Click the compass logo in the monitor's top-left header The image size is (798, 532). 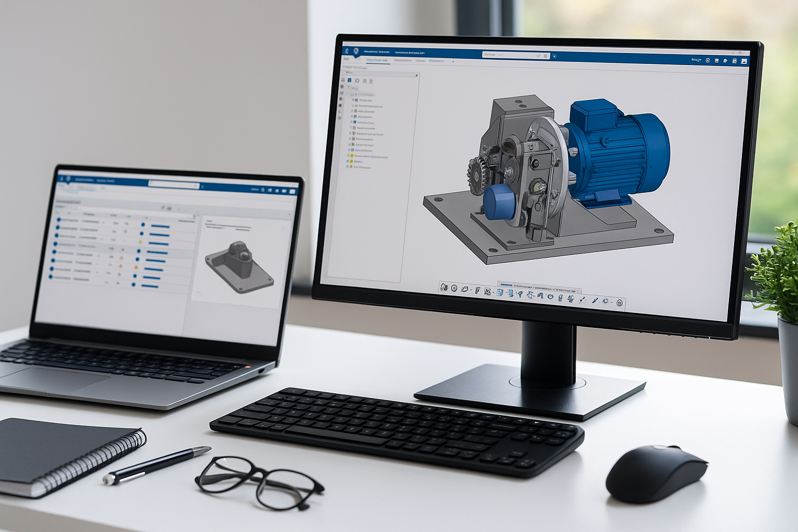coord(356,51)
